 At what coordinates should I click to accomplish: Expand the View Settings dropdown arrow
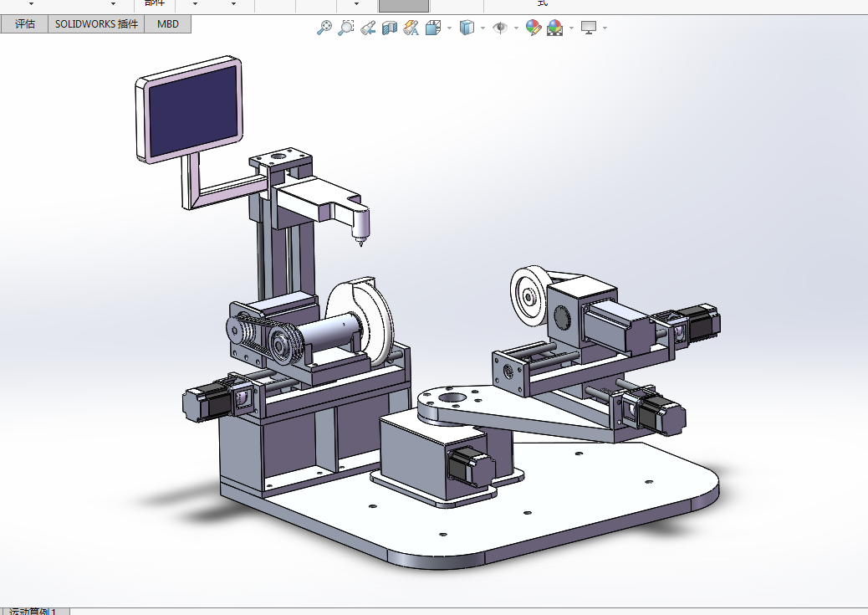[605, 28]
